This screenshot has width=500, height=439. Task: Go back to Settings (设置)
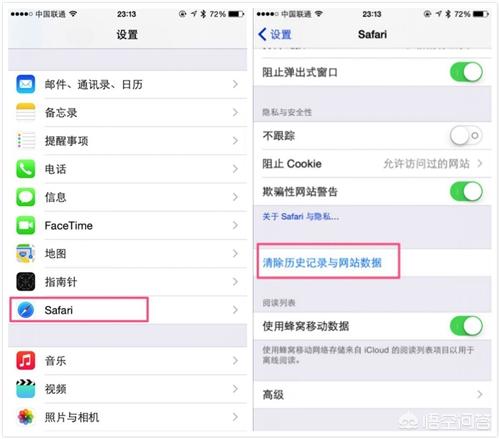click(275, 34)
